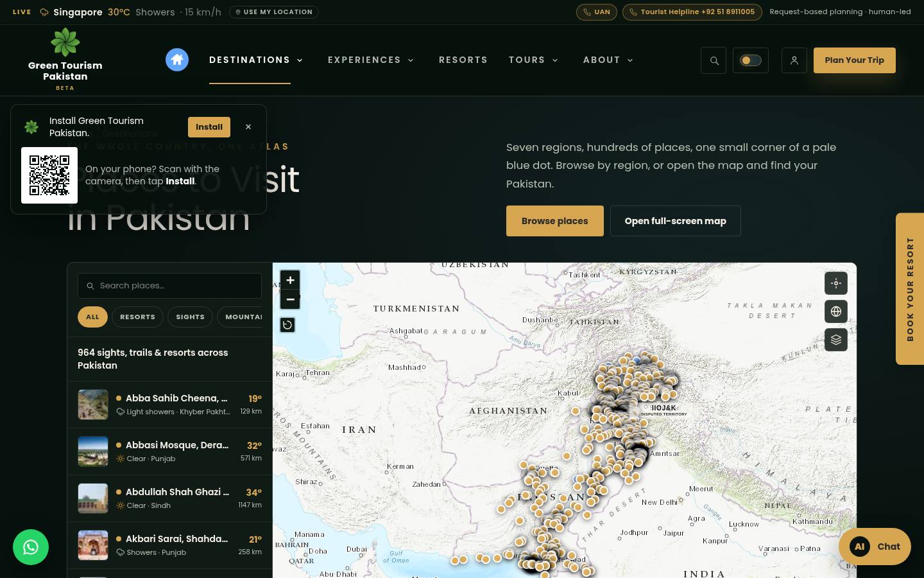Viewport: 924px width, 578px height.
Task: Focus the Search places field
Action: 169,286
